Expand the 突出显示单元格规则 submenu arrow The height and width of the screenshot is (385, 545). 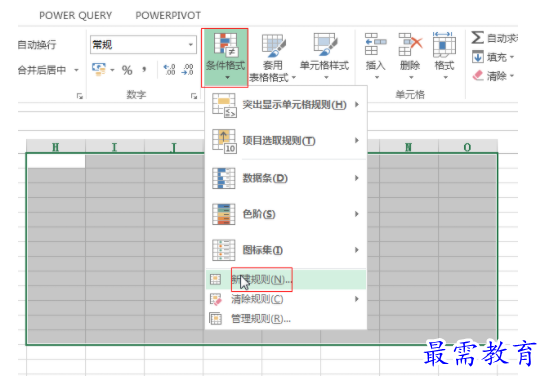tap(357, 105)
